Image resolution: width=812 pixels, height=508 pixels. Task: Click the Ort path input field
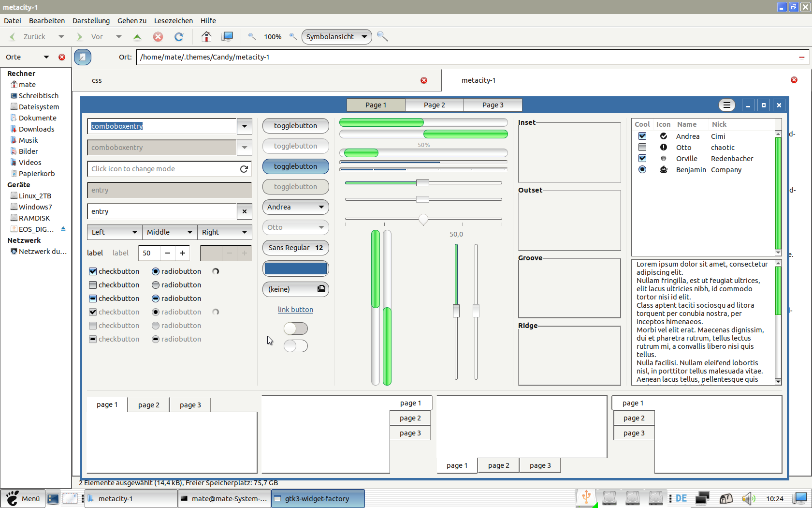click(466, 57)
